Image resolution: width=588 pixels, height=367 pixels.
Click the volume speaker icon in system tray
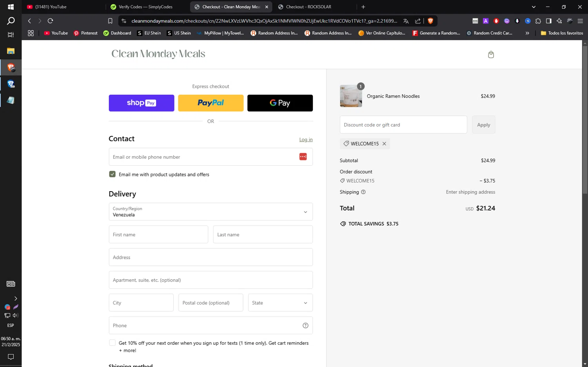coord(15,315)
